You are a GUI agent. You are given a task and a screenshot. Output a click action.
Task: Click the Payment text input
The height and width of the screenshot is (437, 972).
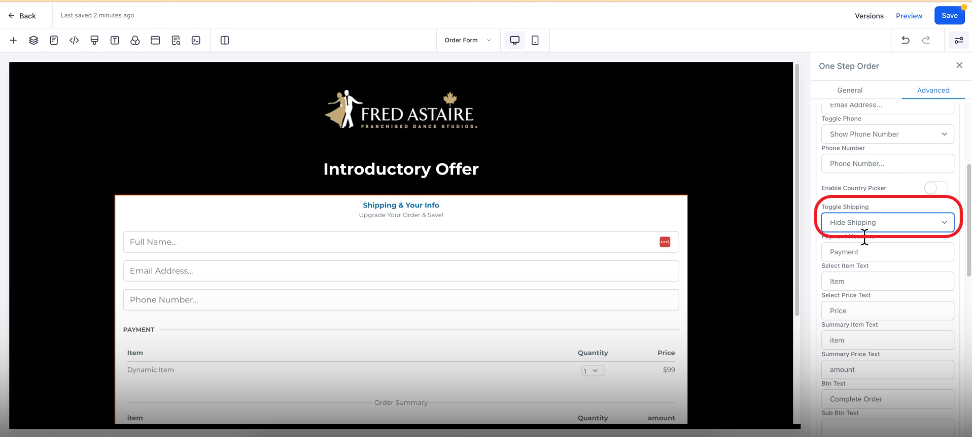click(x=888, y=252)
